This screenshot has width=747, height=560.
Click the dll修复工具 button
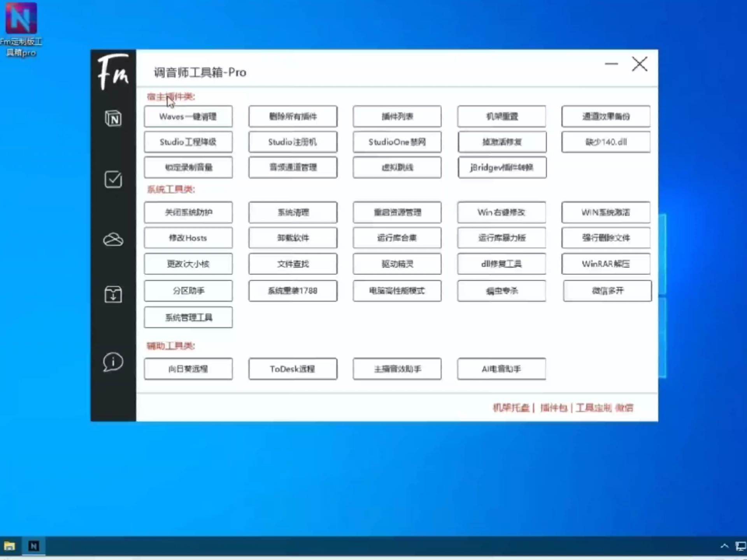[x=502, y=264]
